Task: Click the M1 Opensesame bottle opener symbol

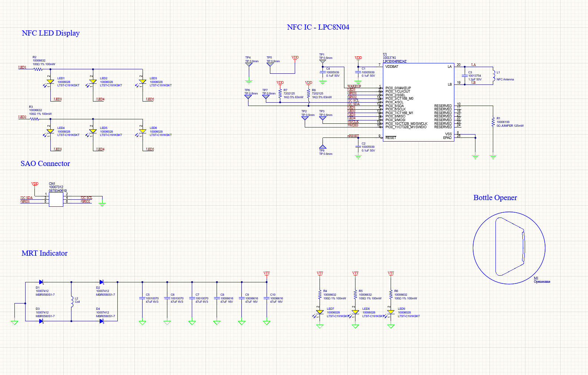Action: pos(509,248)
